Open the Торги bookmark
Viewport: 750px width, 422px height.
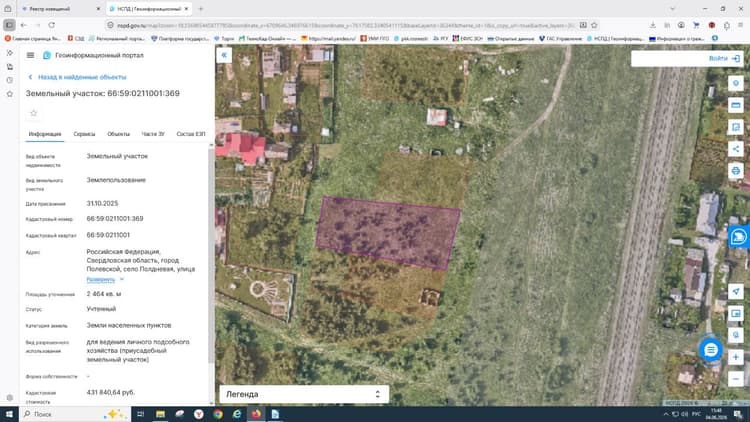click(x=224, y=38)
